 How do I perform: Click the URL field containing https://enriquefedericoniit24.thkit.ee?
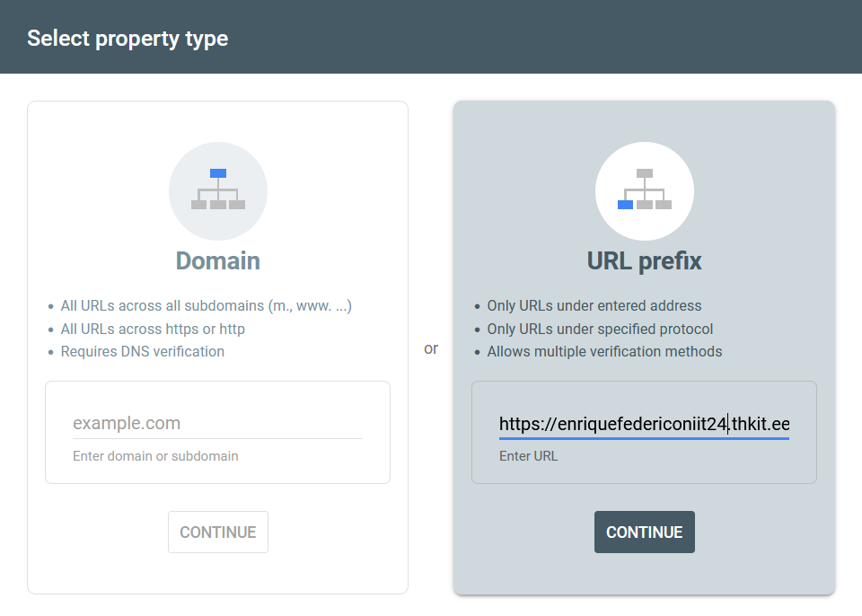644,424
